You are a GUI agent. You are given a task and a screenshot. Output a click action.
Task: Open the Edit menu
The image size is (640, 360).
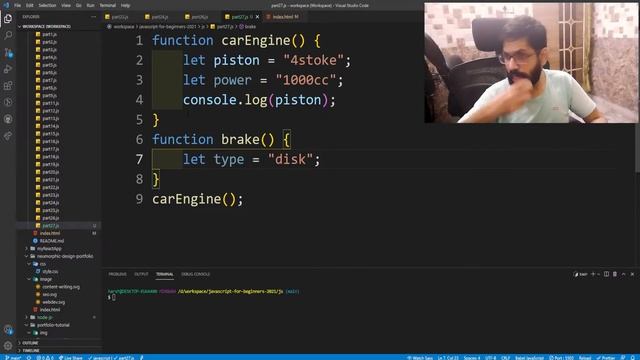30,5
